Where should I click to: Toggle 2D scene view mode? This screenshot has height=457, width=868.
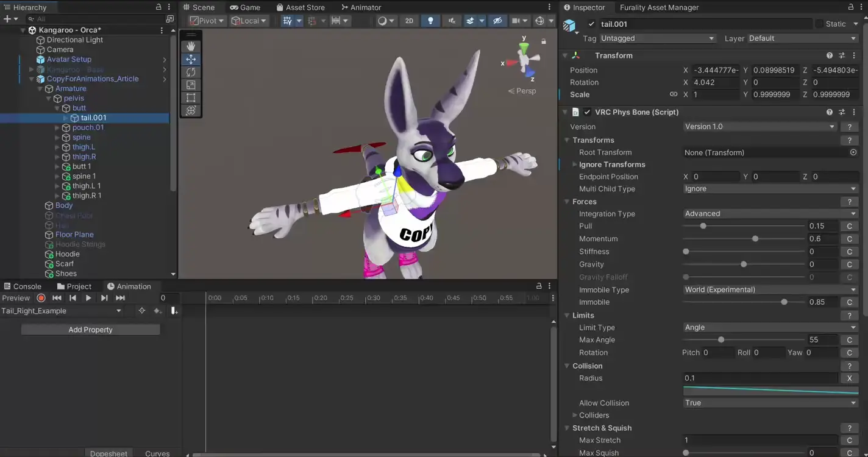(x=409, y=21)
